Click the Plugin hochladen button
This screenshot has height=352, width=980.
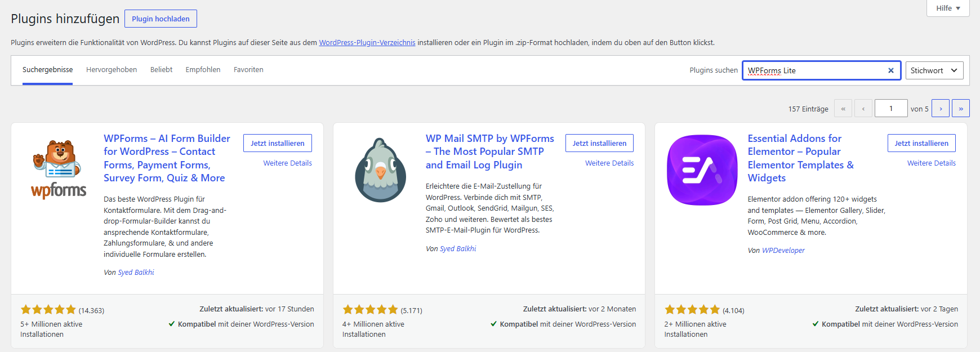161,19
